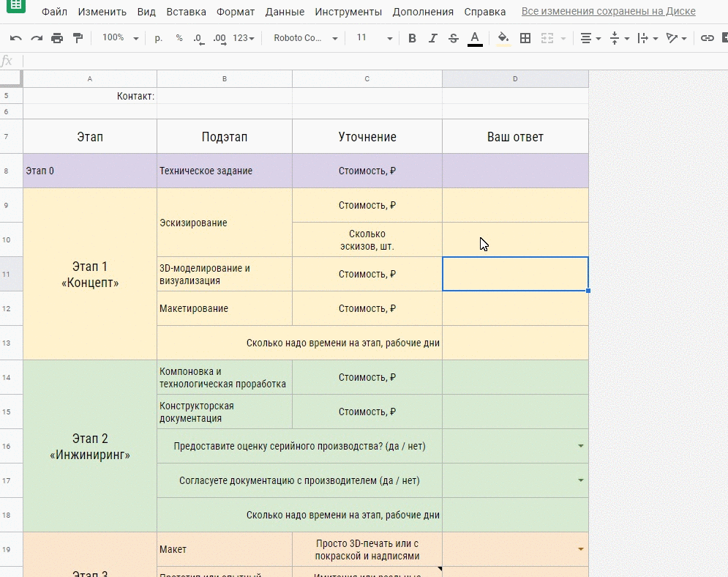Image resolution: width=728 pixels, height=577 pixels.
Task: Open the Данные menu
Action: pyautogui.click(x=285, y=12)
